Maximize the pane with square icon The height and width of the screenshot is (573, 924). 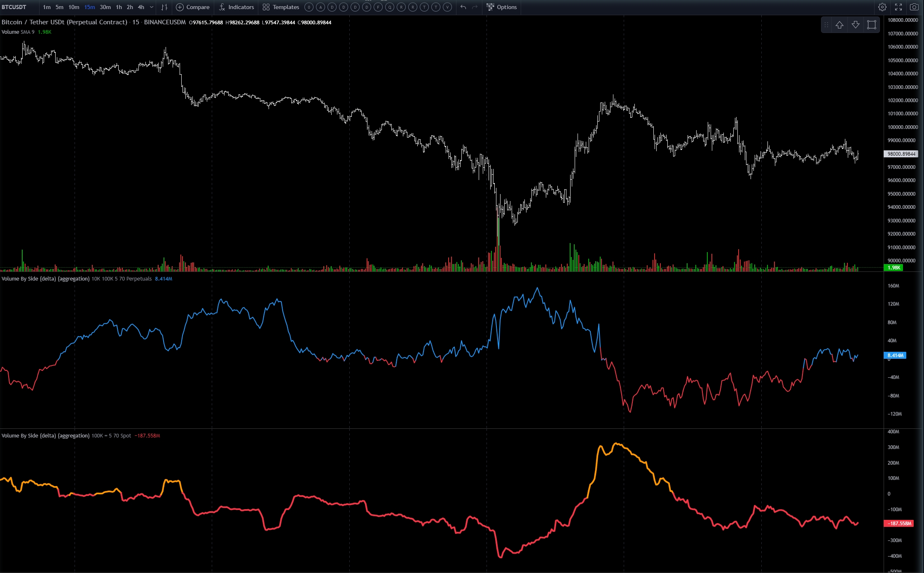click(872, 25)
